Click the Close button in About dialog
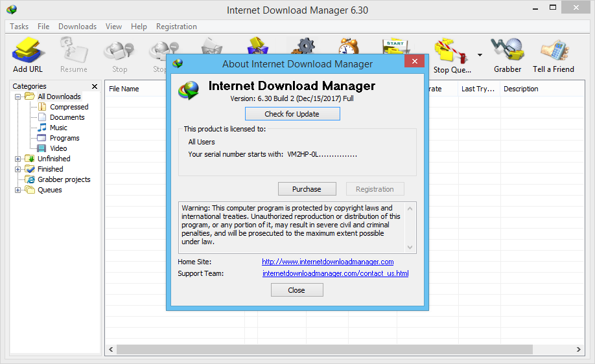Image resolution: width=595 pixels, height=364 pixels. coord(297,290)
